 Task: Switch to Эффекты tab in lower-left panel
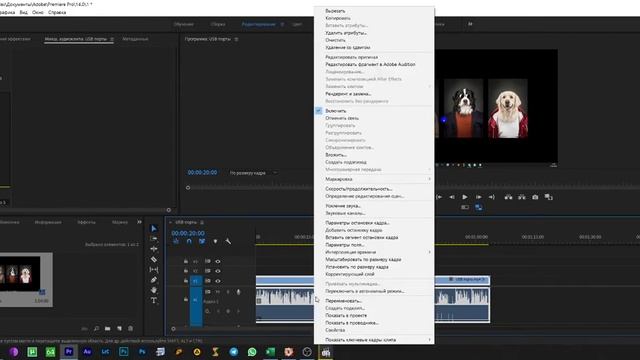tap(87, 222)
